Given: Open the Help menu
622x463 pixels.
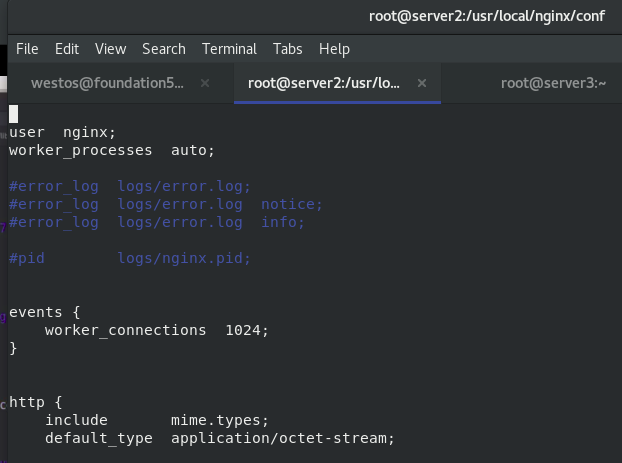Looking at the screenshot, I should click(x=334, y=49).
